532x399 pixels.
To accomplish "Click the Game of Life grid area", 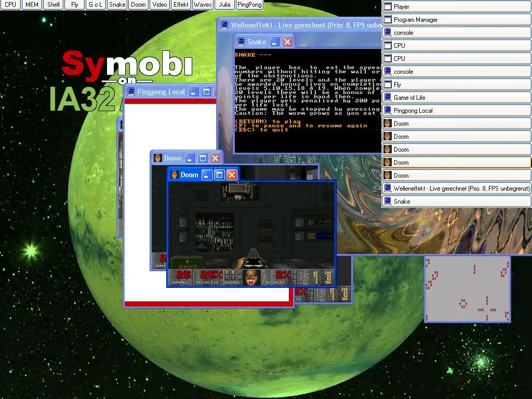I will pyautogui.click(x=468, y=289).
